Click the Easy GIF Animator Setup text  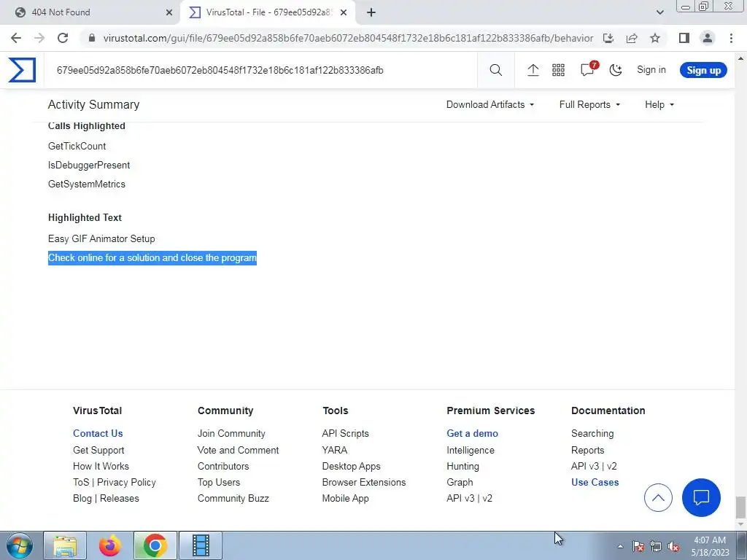click(101, 239)
